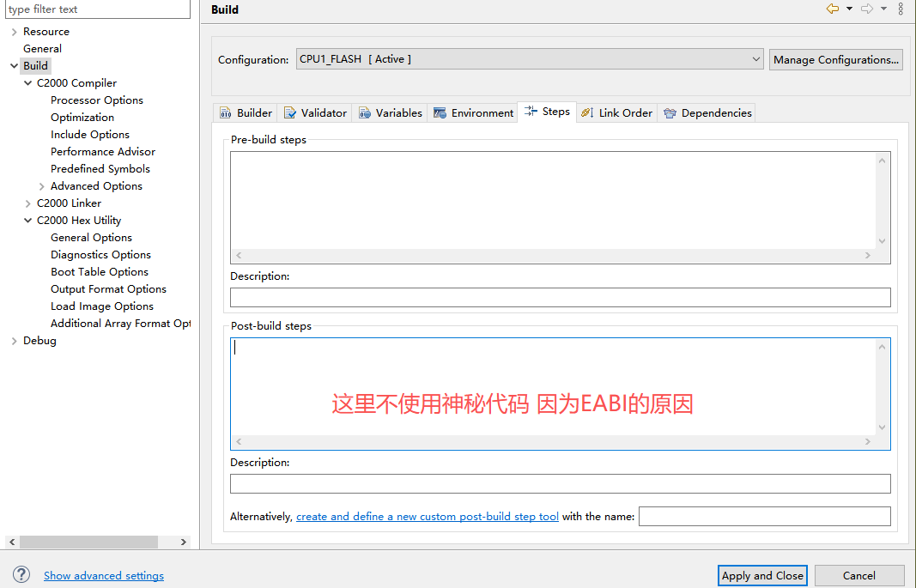The height and width of the screenshot is (588, 916).
Task: Click the forward navigation arrow icon
Action: [x=867, y=9]
